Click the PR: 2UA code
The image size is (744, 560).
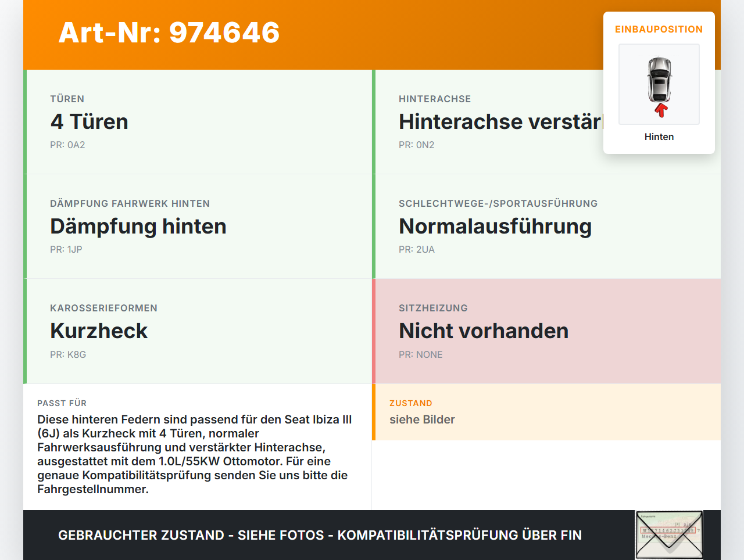pyautogui.click(x=417, y=249)
